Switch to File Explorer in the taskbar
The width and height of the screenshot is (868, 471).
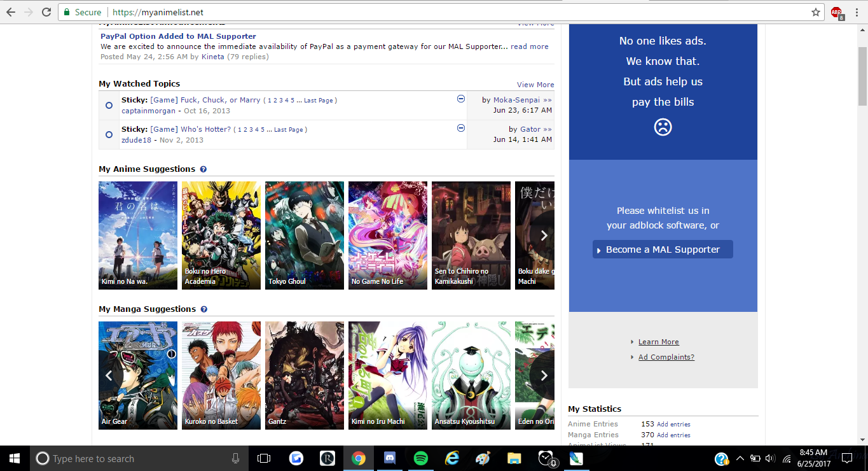(514, 458)
